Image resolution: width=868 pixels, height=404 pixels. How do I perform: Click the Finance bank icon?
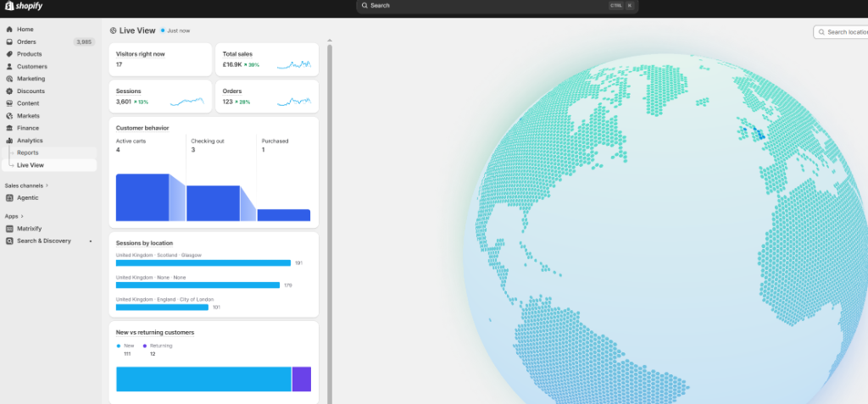pyautogui.click(x=9, y=128)
